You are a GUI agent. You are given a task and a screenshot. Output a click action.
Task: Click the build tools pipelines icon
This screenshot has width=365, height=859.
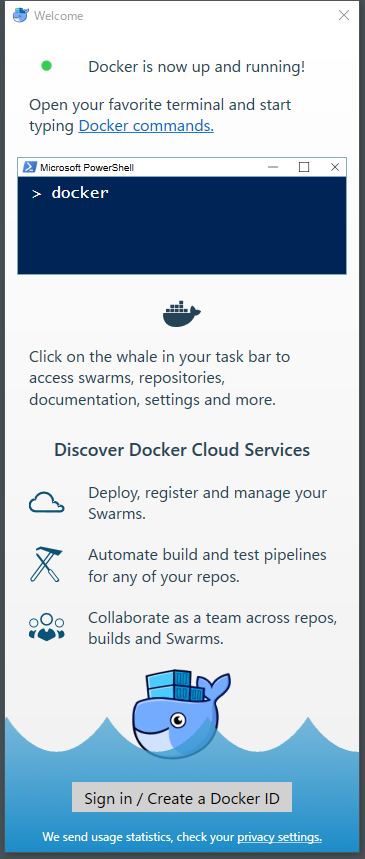tap(47, 565)
